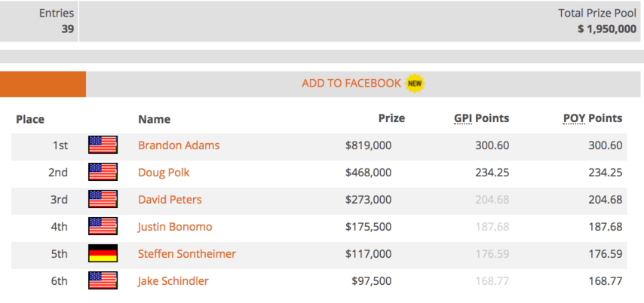Viewport: 644px width, 303px height.
Task: Click the POY Points column header
Action: (x=593, y=118)
